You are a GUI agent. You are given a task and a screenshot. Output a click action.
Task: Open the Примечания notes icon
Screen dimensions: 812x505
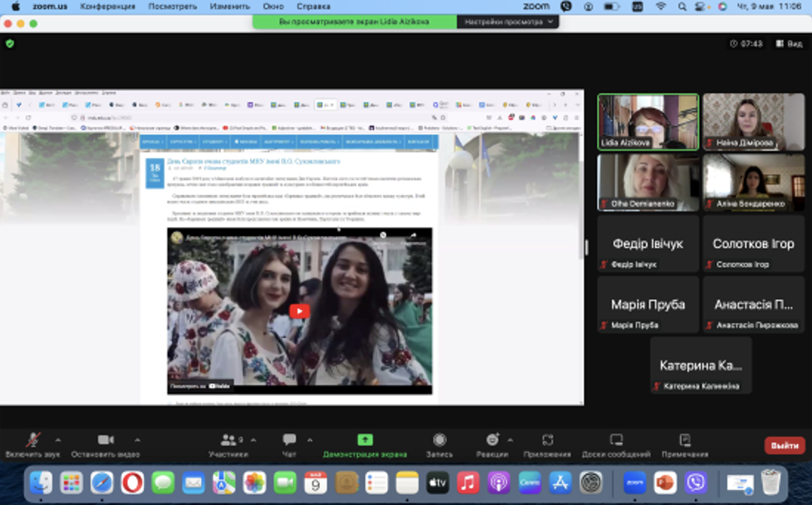(x=685, y=441)
